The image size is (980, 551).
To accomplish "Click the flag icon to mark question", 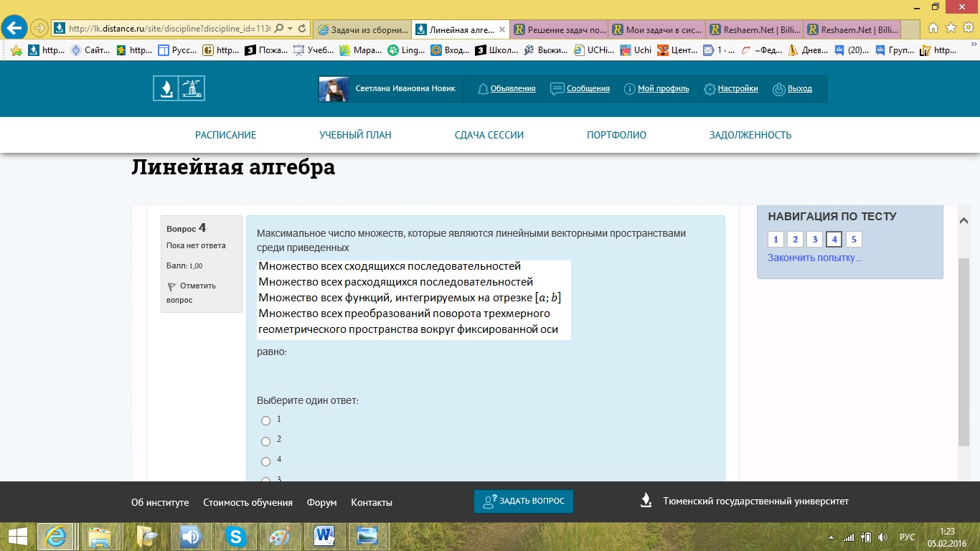I will pos(171,286).
